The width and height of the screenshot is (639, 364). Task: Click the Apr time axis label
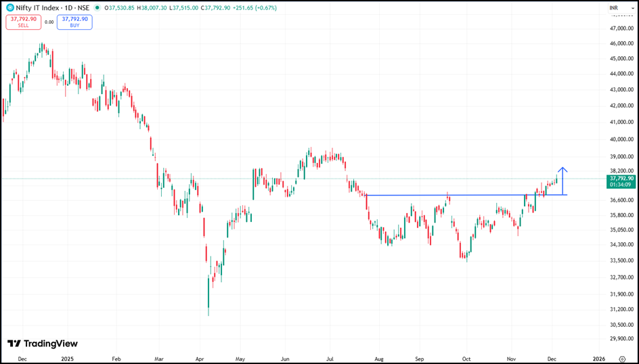200,359
